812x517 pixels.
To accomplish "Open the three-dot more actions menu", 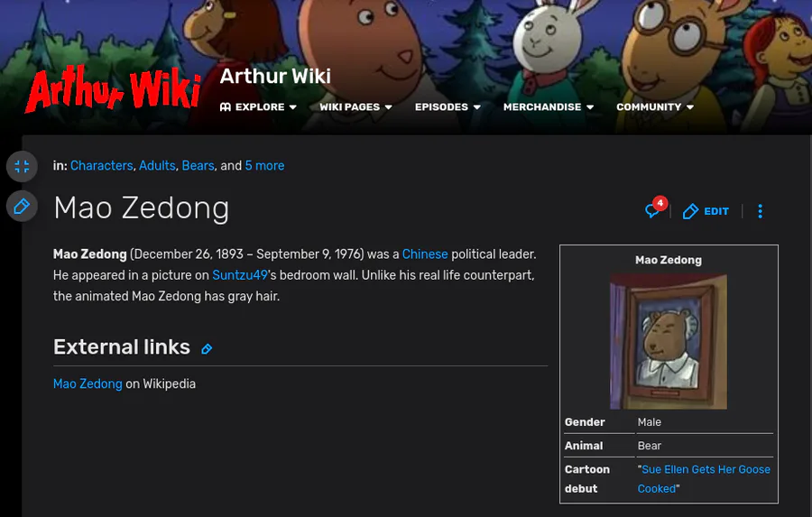I will [760, 211].
